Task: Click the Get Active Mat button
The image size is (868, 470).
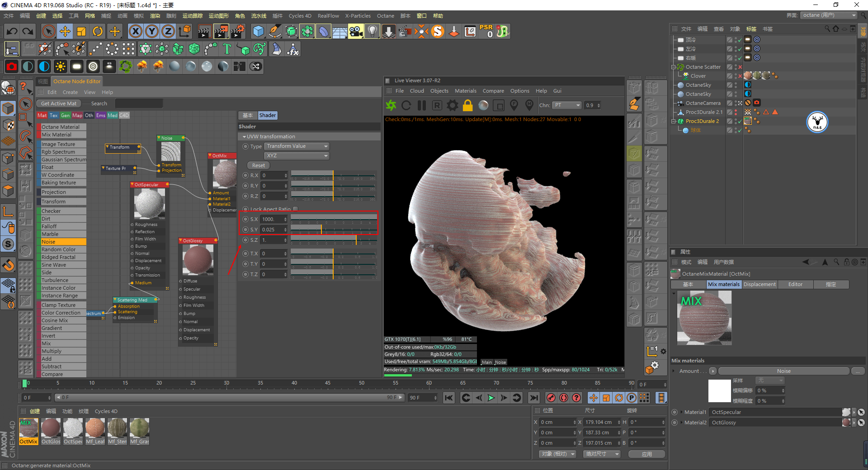Action: pyautogui.click(x=59, y=103)
